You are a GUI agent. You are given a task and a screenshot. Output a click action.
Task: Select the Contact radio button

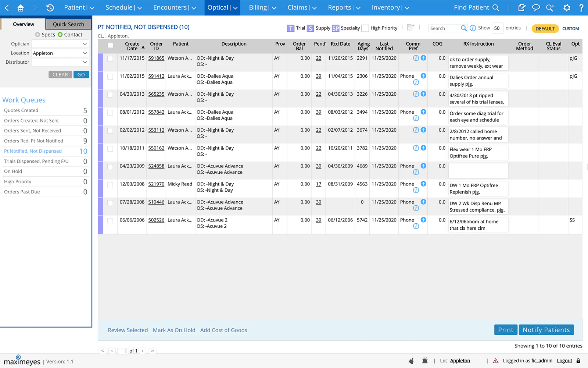coord(61,35)
